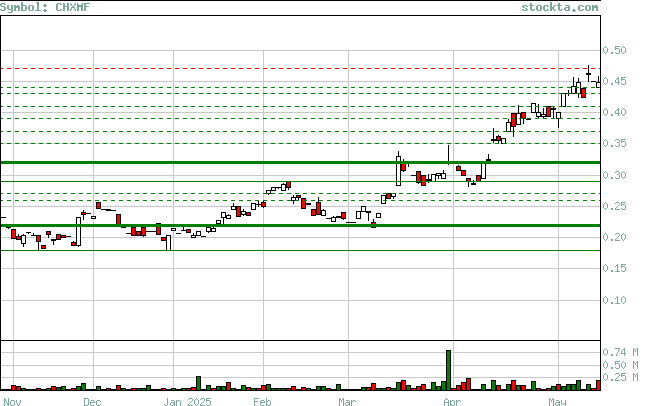
Task: Click the 'Jan 2025' date label
Action: coord(187,402)
